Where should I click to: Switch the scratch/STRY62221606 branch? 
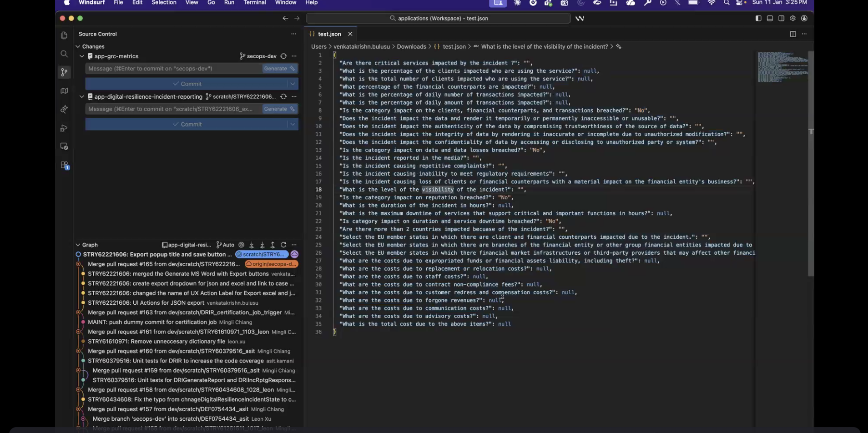(x=241, y=96)
